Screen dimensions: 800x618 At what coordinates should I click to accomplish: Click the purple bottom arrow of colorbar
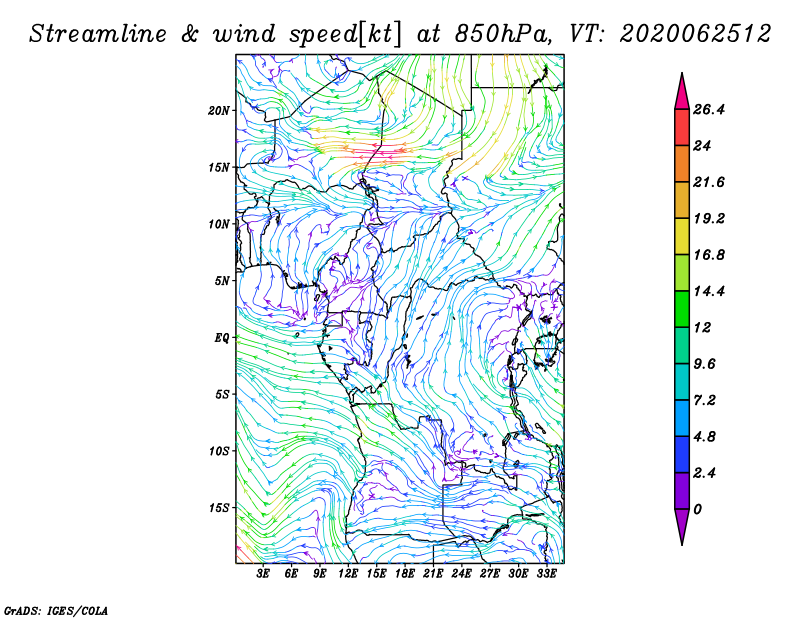click(682, 527)
